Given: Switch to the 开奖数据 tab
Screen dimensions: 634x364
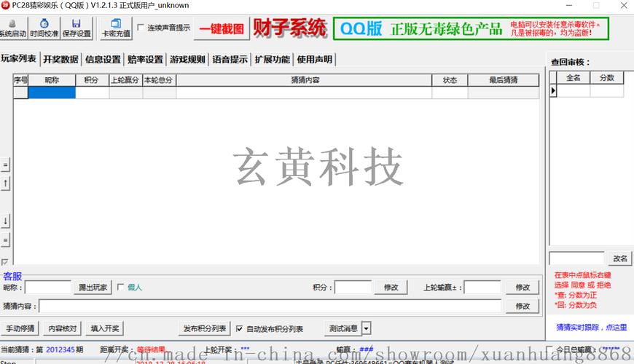Looking at the screenshot, I should (60, 60).
